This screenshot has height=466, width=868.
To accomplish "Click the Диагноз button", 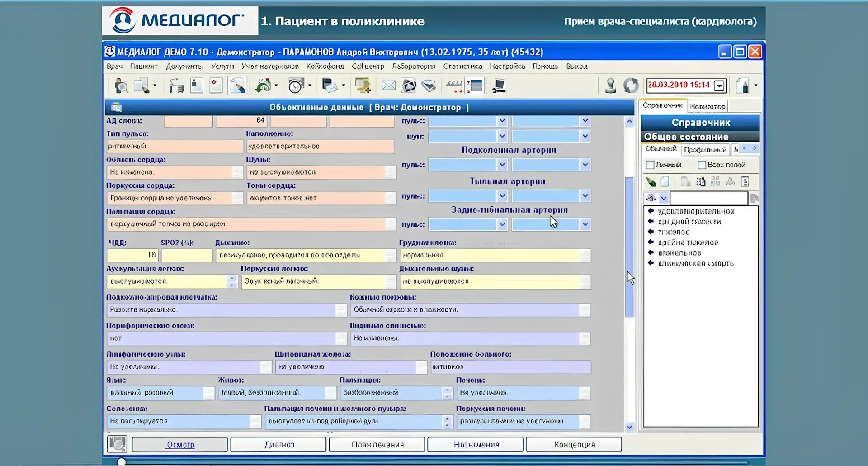I will click(x=278, y=445).
